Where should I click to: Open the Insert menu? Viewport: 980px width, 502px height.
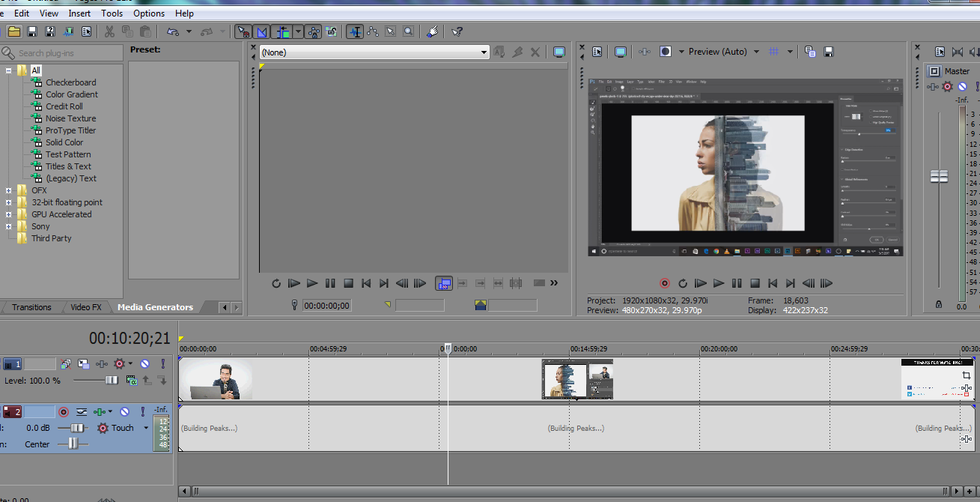click(79, 13)
